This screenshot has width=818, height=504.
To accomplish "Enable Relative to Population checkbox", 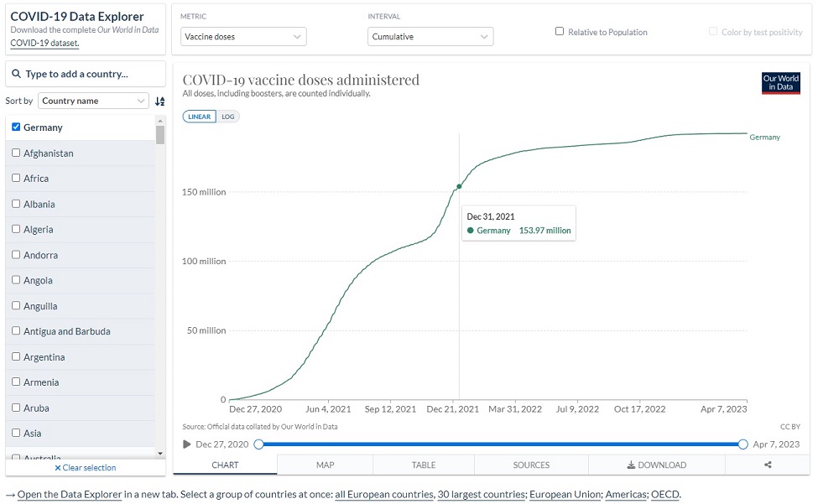I will click(560, 32).
